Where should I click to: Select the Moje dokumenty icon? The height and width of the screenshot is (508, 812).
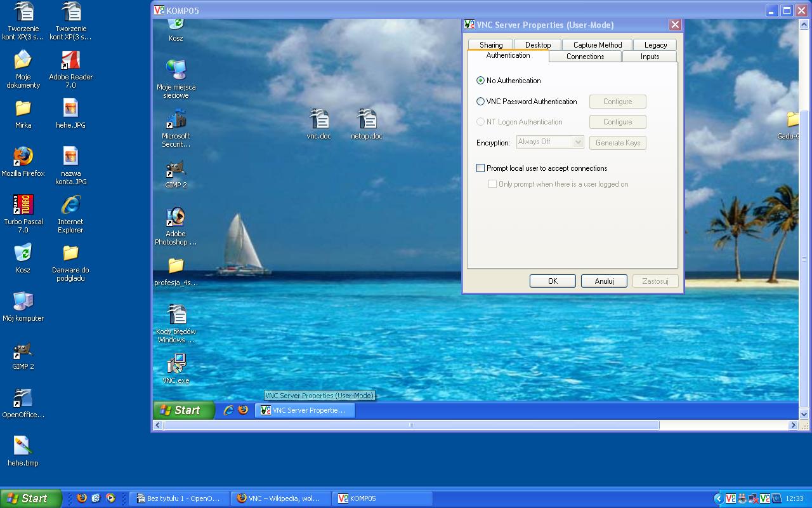[23, 69]
